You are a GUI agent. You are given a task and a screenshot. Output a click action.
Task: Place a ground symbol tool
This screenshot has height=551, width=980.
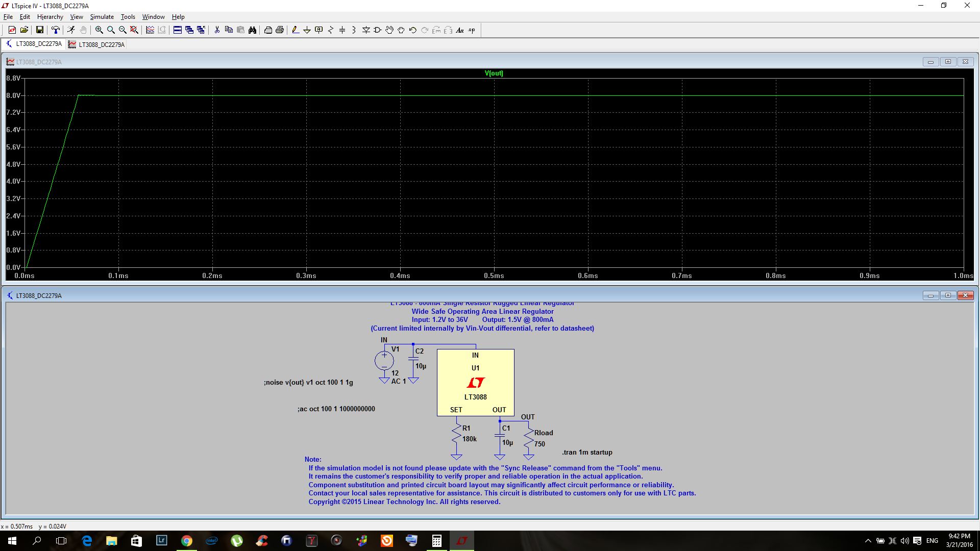point(307,30)
